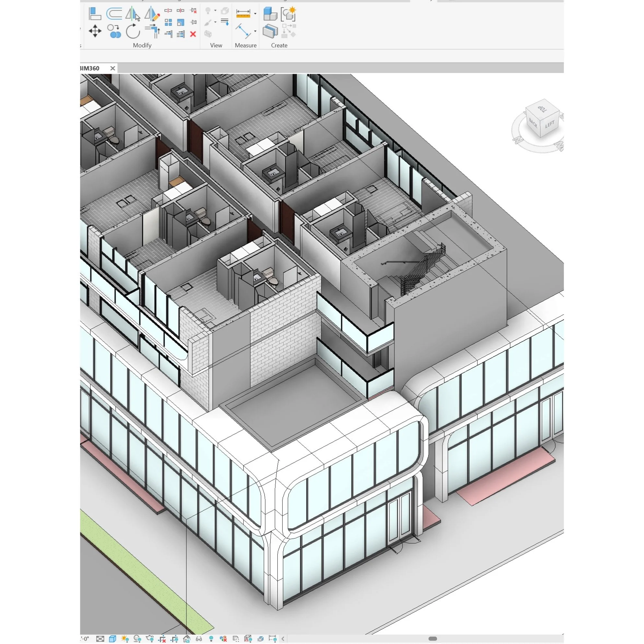Select the Align tool in Modify panel
Image resolution: width=644 pixels, height=644 pixels.
point(95,14)
